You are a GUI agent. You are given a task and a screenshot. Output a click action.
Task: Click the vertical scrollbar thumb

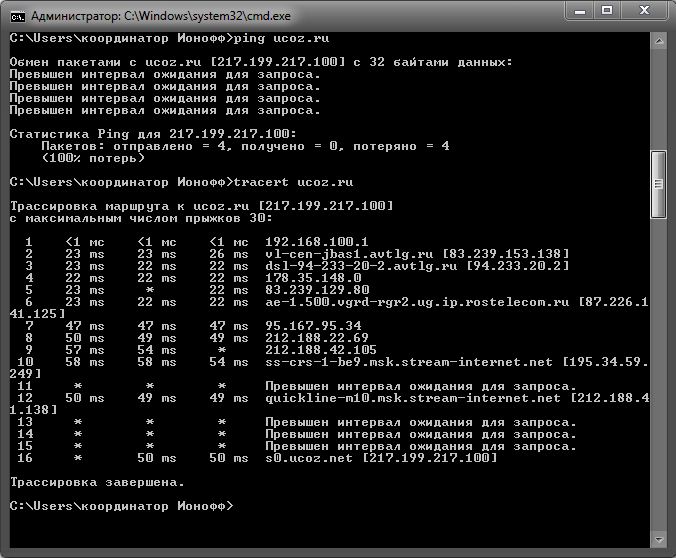658,184
